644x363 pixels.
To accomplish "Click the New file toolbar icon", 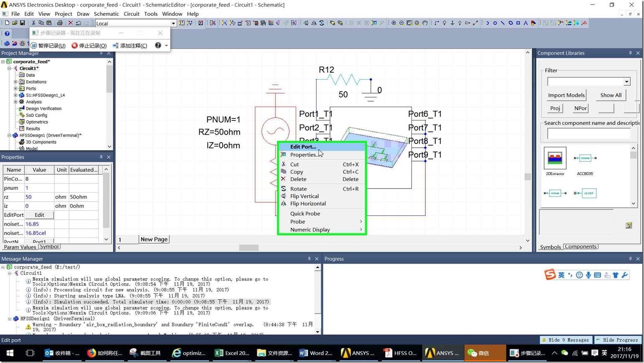I will point(7,23).
